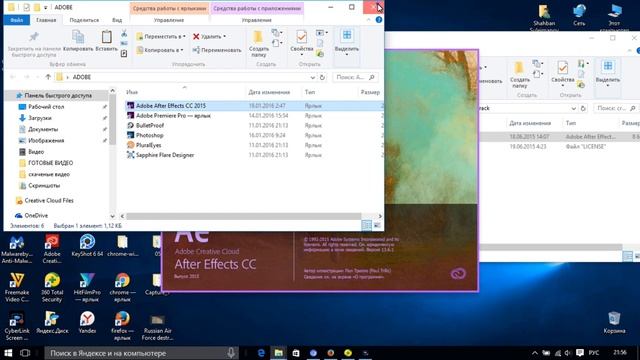
Task: Open CyberLink Screen desktop shortcut
Action: click(17, 326)
